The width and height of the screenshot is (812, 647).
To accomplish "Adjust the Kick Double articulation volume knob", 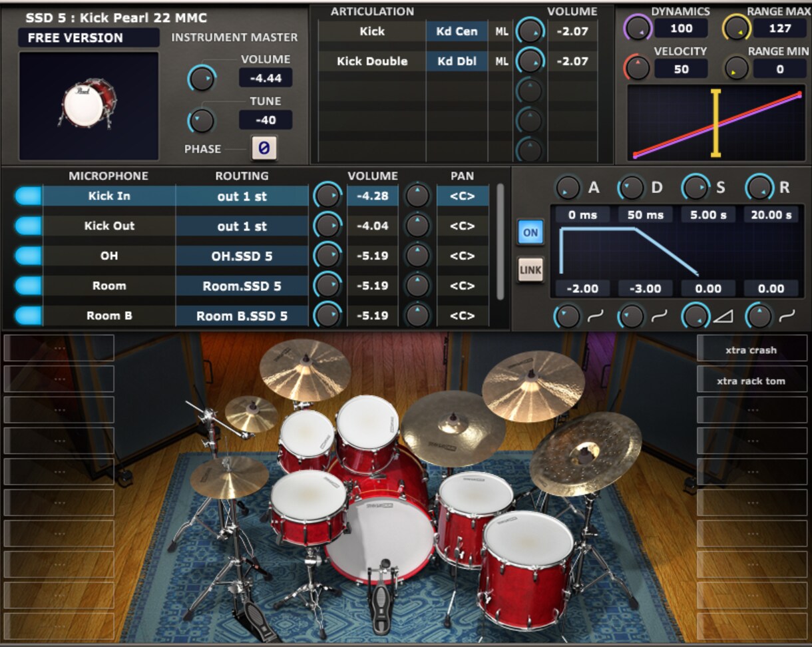I will 530,61.
